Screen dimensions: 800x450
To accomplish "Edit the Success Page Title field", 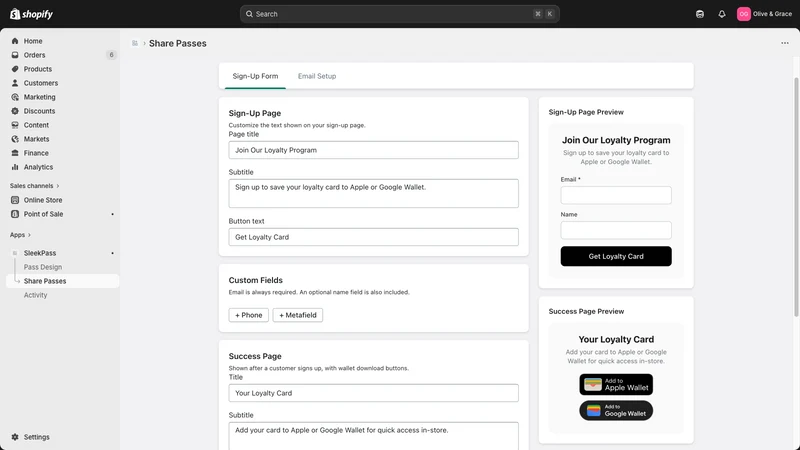I will click(373, 393).
